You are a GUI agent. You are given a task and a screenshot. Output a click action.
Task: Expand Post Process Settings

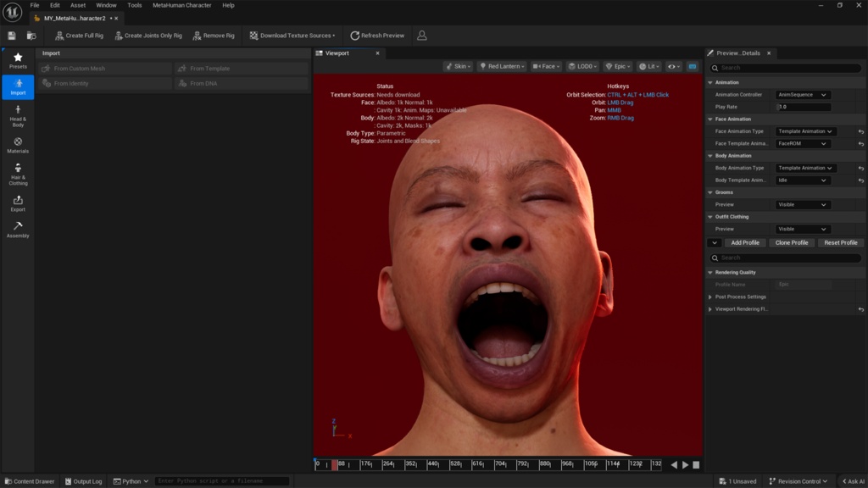[x=710, y=297]
